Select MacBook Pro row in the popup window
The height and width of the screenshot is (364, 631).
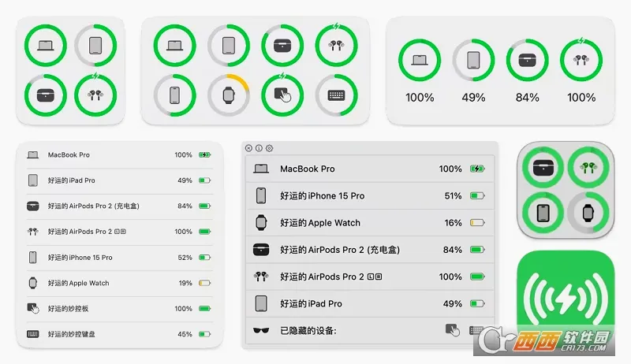[370, 169]
